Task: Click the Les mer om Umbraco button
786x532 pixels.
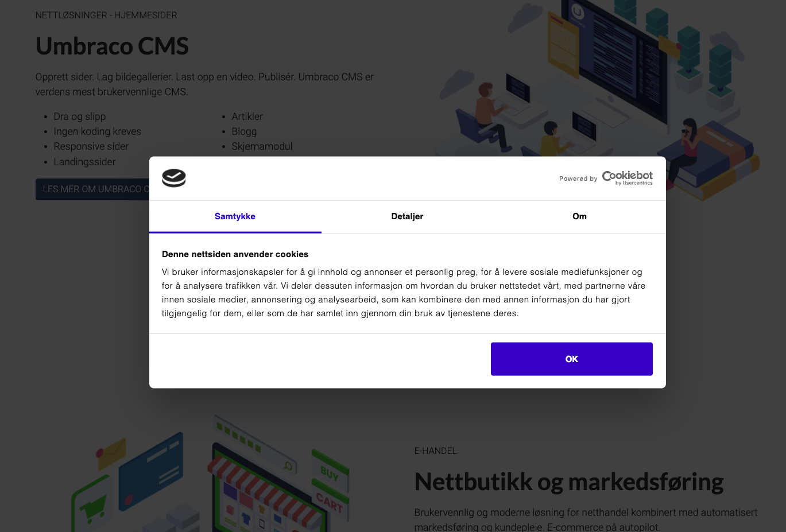Action: pyautogui.click(x=92, y=189)
